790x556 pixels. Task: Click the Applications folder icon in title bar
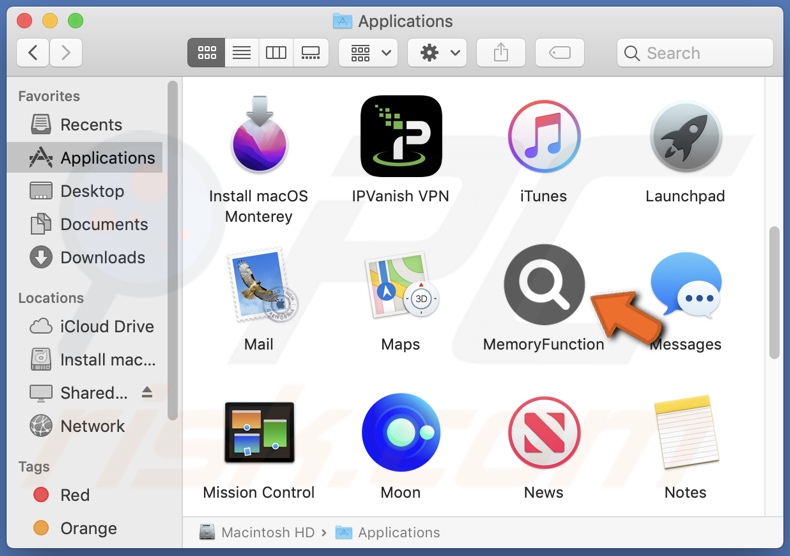click(x=343, y=21)
